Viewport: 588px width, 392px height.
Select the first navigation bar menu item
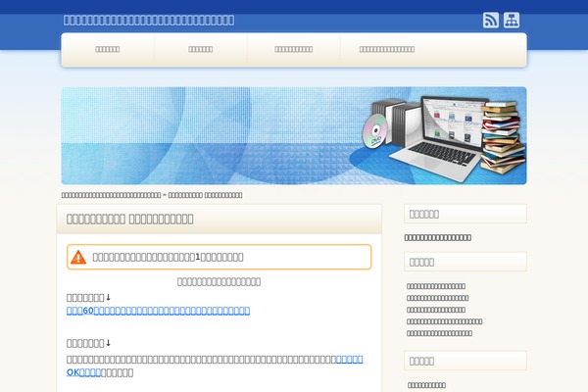tap(108, 49)
